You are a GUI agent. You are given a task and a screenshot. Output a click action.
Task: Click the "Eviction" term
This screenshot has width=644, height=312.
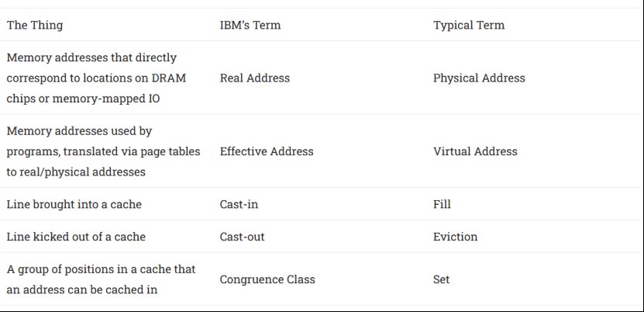coord(455,237)
